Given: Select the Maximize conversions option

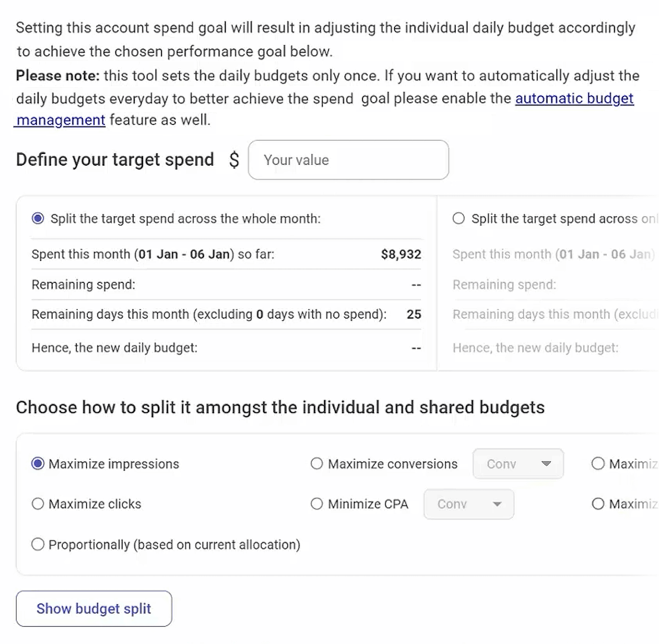Looking at the screenshot, I should tap(317, 464).
